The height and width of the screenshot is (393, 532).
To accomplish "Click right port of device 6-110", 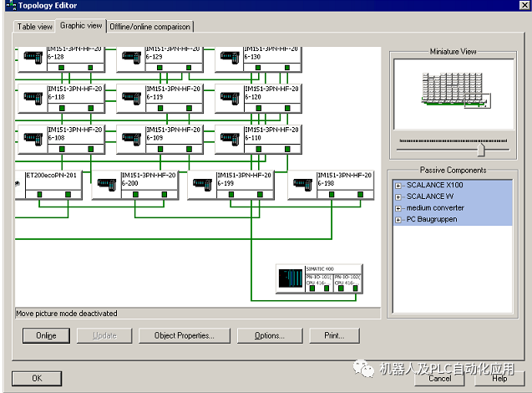I will (x=287, y=149).
